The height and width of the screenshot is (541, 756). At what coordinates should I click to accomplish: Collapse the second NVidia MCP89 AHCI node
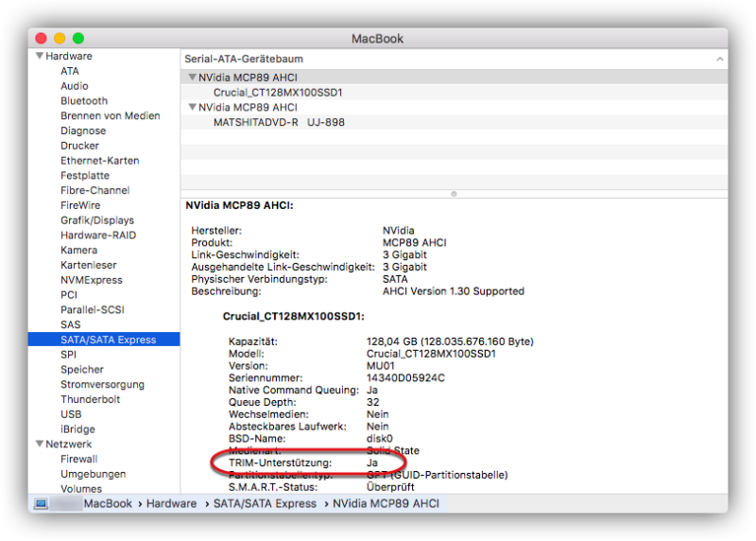[193, 107]
